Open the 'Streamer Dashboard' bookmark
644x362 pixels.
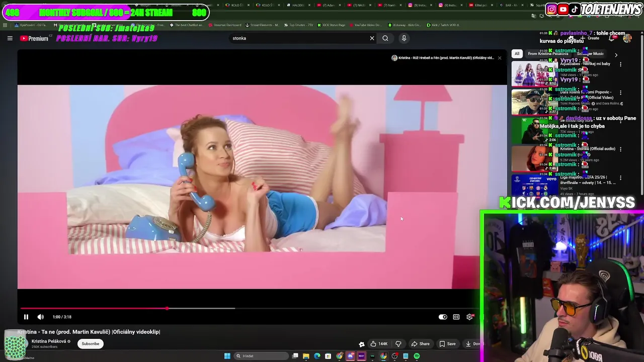pyautogui.click(x=225, y=25)
